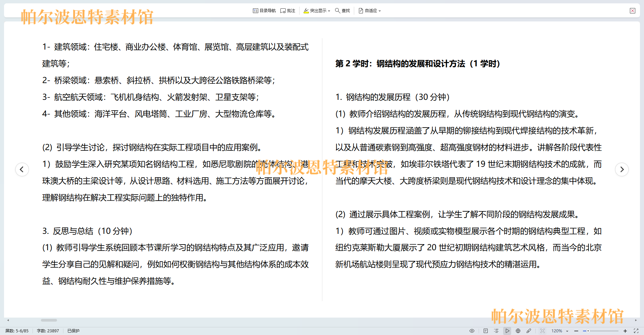Switch to outline view icon
This screenshot has width=644, height=335.
pos(496,331)
